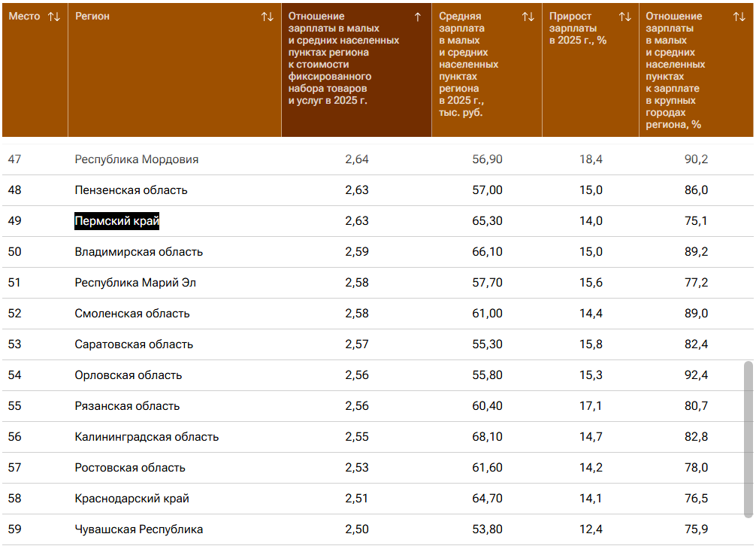Sort table by Регион header text
756x549 pixels.
point(92,17)
